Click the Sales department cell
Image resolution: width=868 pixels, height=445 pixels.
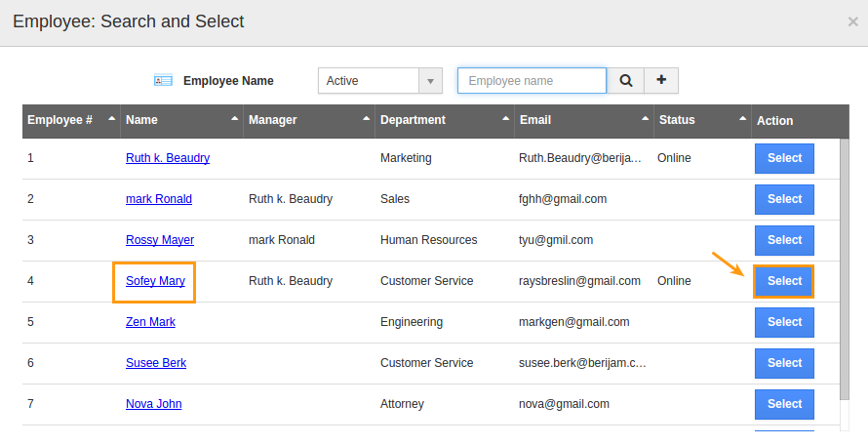coord(395,199)
